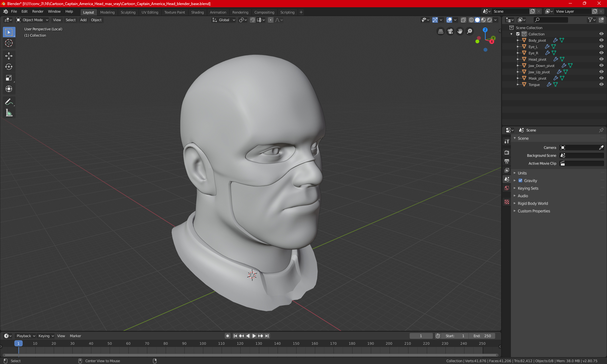Activate the Transform tool

pos(9,89)
